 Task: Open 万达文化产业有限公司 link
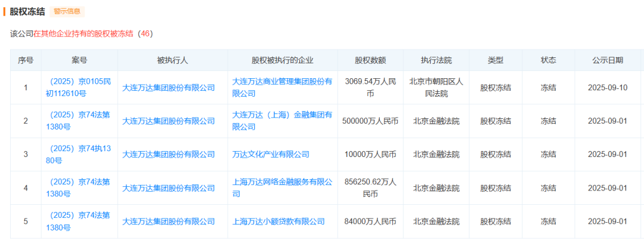271,155
